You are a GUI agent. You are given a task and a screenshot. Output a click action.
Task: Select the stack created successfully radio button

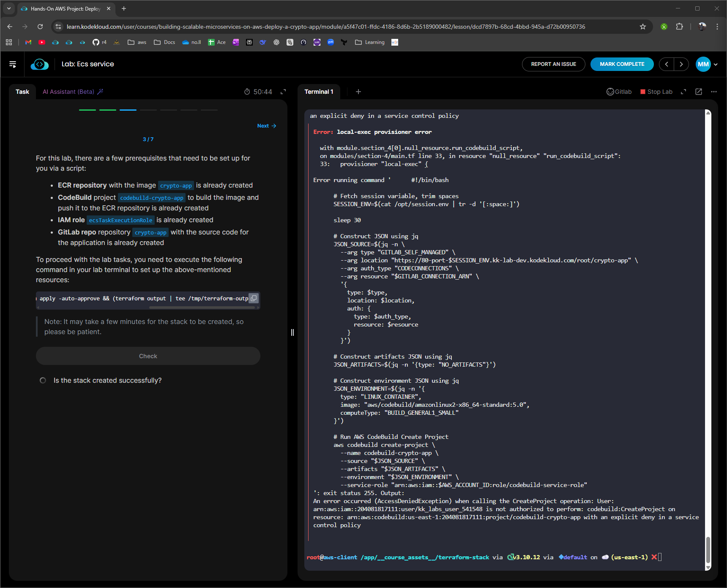click(x=43, y=381)
